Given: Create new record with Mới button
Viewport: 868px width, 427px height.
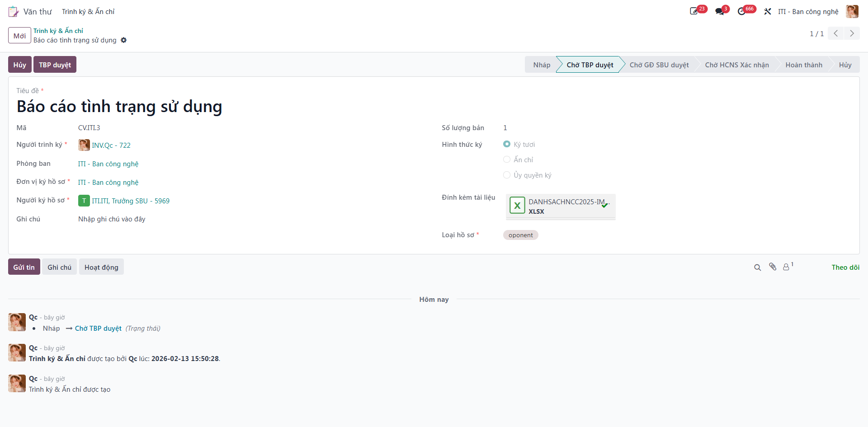Looking at the screenshot, I should click(19, 35).
